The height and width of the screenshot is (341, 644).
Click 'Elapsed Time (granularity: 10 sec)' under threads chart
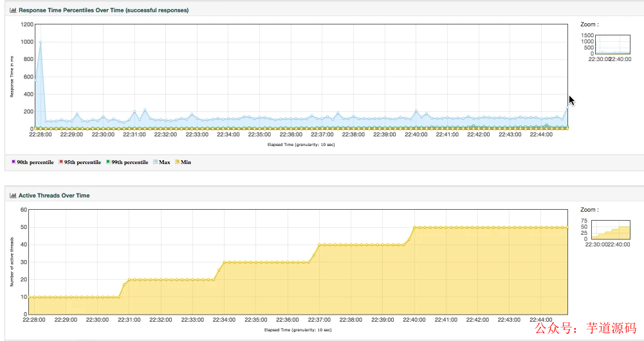298,330
